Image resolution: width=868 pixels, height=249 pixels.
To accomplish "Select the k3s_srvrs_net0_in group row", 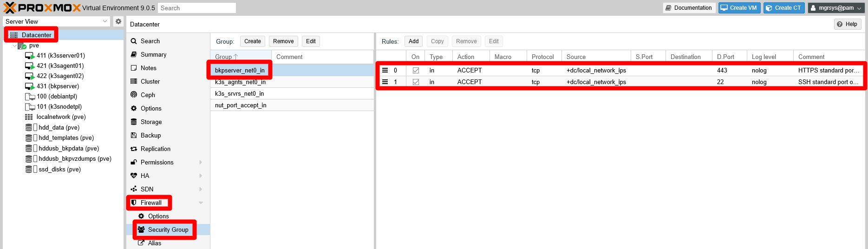I will pos(292,93).
